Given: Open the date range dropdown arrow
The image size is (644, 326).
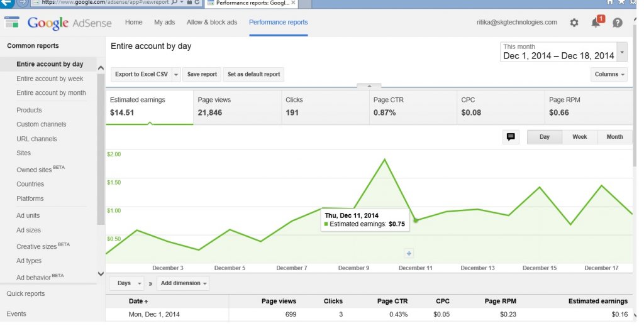Looking at the screenshot, I should [622, 52].
